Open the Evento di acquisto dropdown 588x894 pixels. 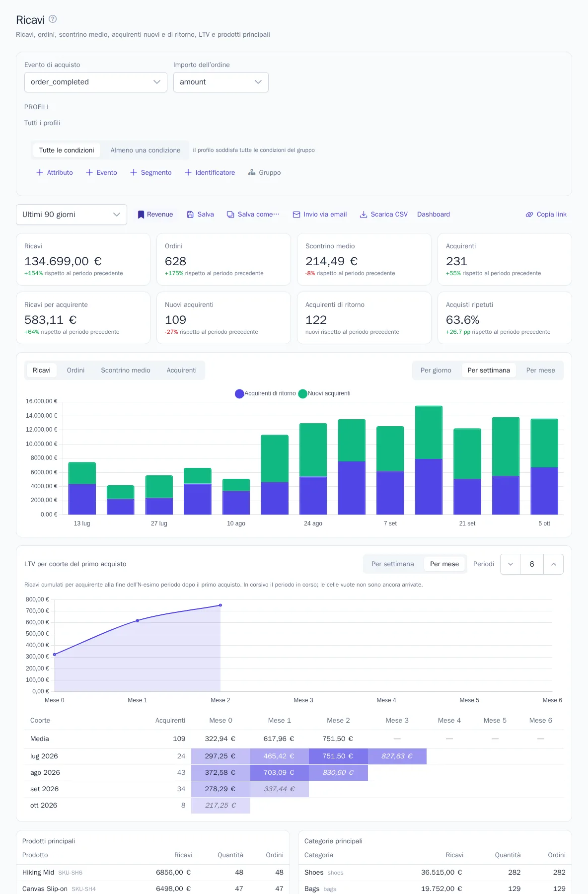pyautogui.click(x=96, y=82)
